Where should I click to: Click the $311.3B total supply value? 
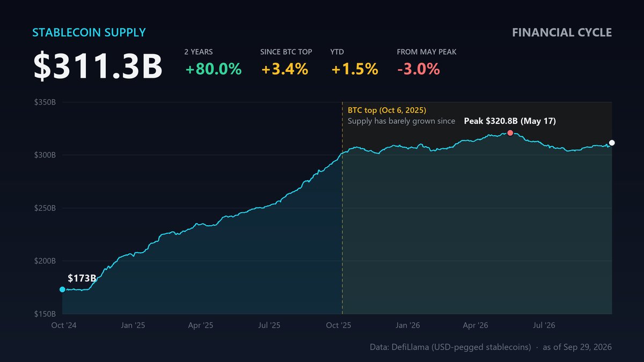tap(98, 67)
